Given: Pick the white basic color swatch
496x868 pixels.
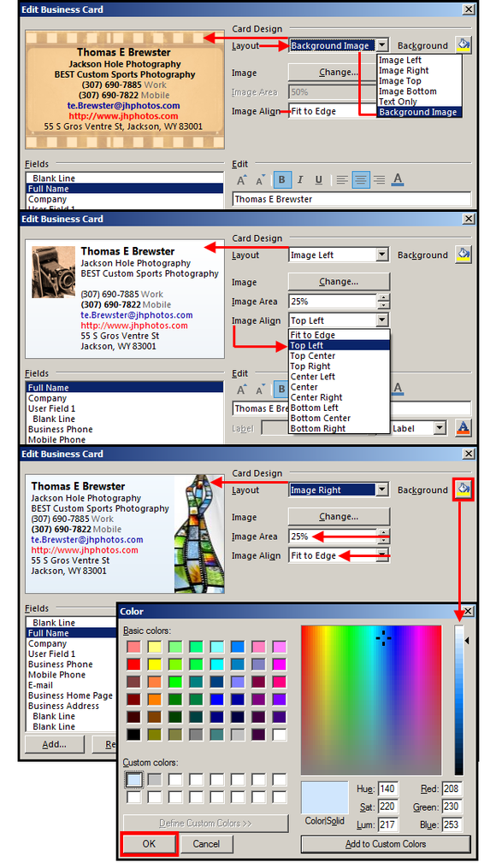Looking at the screenshot, I should click(280, 735).
